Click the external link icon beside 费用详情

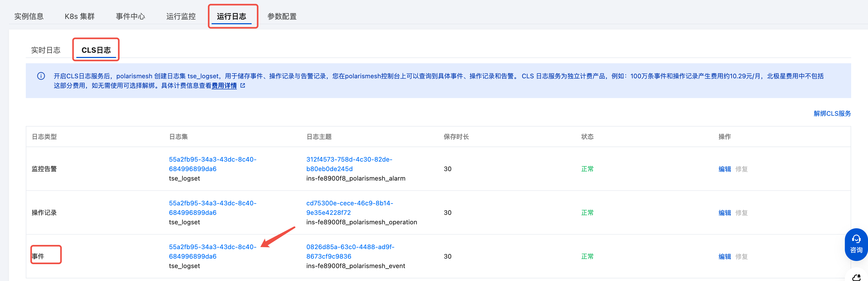click(x=243, y=86)
